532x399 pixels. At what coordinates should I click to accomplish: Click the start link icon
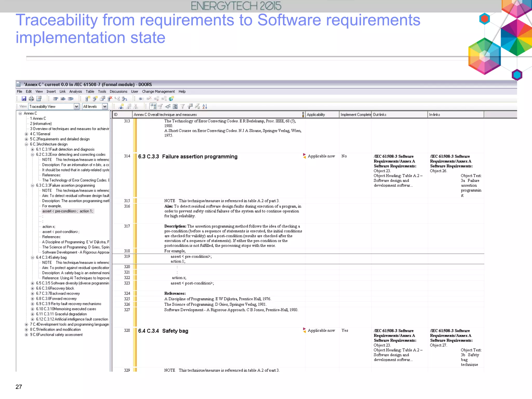(x=141, y=98)
